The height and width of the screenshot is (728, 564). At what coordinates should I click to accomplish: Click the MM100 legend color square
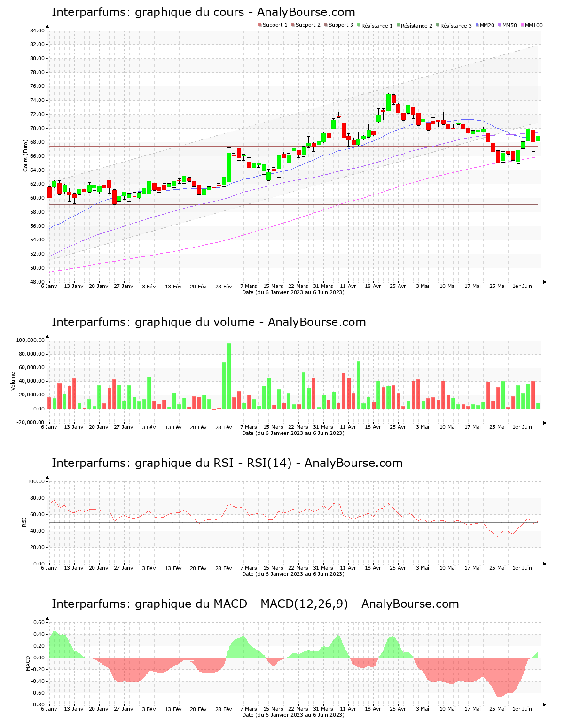pyautogui.click(x=522, y=25)
